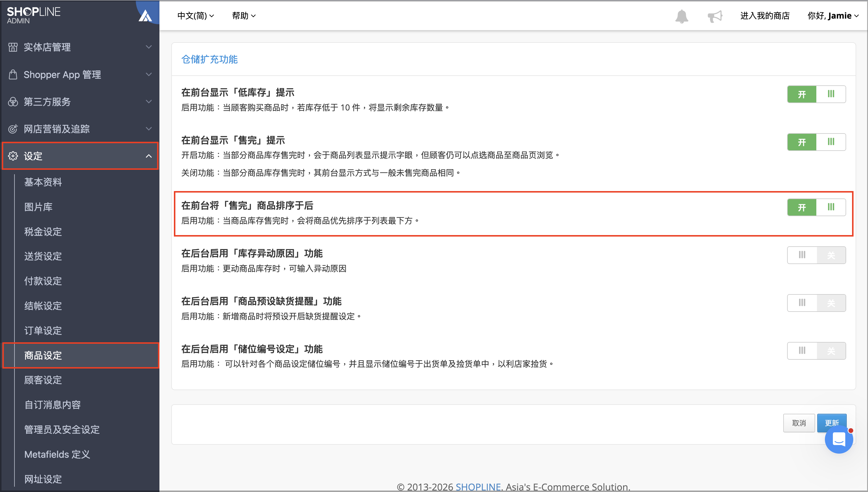The height and width of the screenshot is (492, 868).
Task: Open Metafields 定义 page
Action: [x=57, y=454]
